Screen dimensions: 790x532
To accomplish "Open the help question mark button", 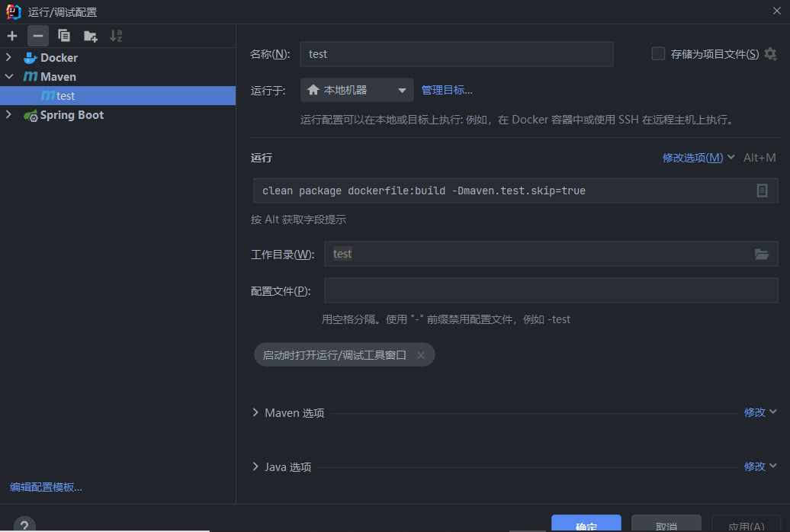I will click(24, 526).
